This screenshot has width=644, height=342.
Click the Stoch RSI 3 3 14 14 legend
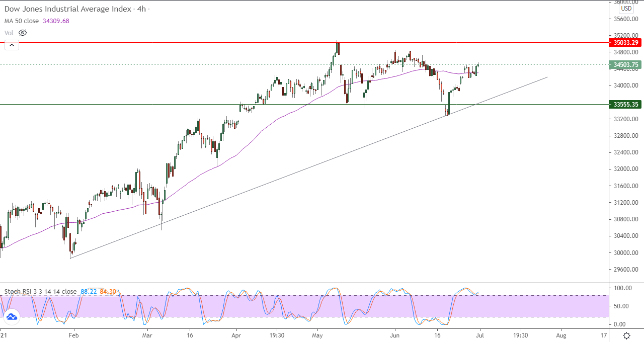coord(41,291)
